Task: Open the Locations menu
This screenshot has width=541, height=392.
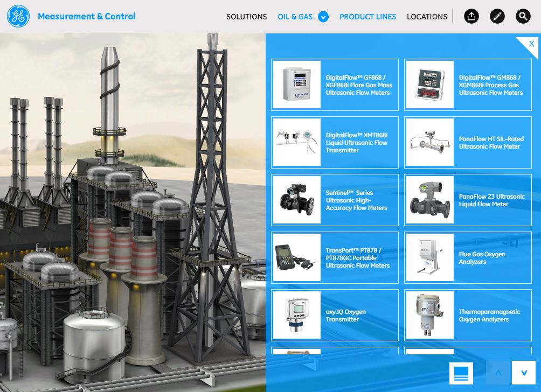Action: pos(427,17)
